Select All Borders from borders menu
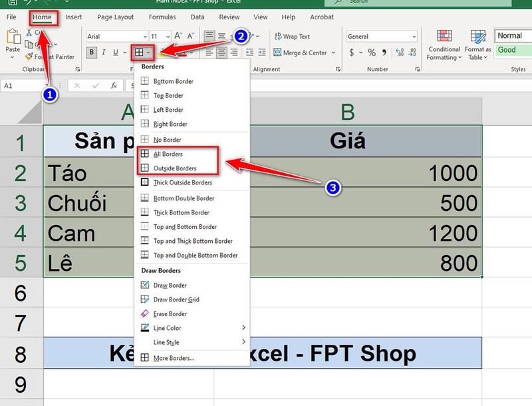 click(x=169, y=153)
